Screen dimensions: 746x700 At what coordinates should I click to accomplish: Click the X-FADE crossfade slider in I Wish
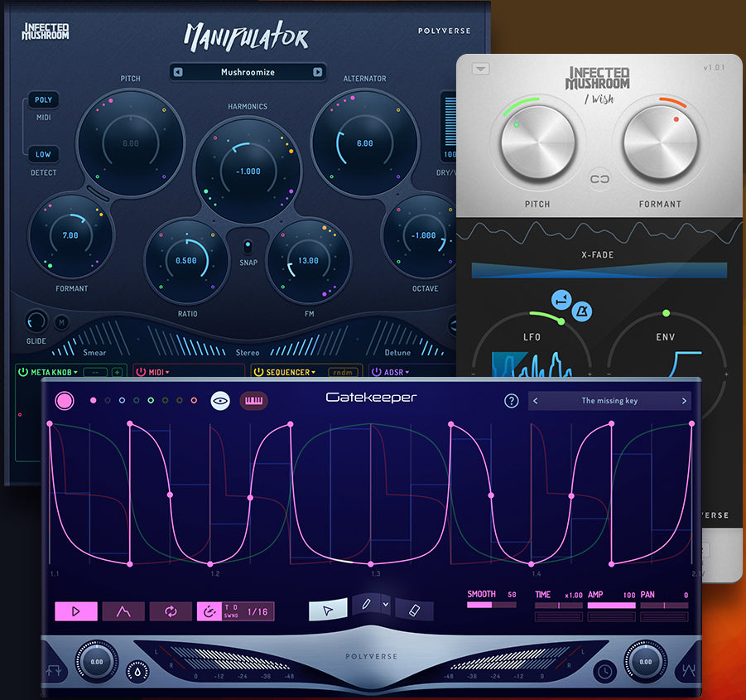pyautogui.click(x=598, y=269)
